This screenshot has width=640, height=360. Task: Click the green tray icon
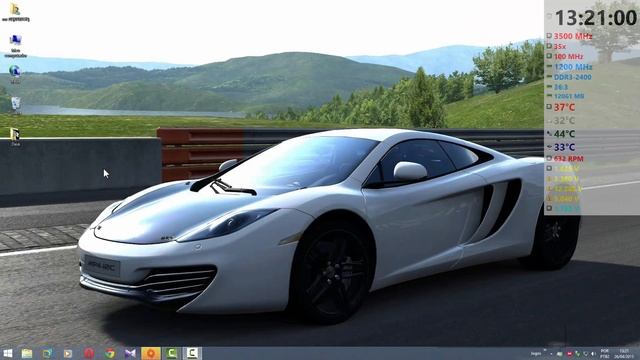click(x=578, y=354)
